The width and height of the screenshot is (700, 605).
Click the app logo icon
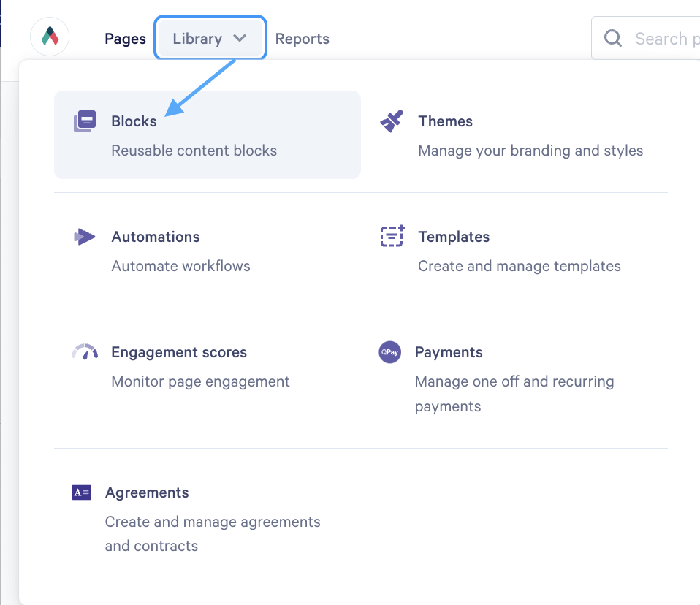(50, 37)
